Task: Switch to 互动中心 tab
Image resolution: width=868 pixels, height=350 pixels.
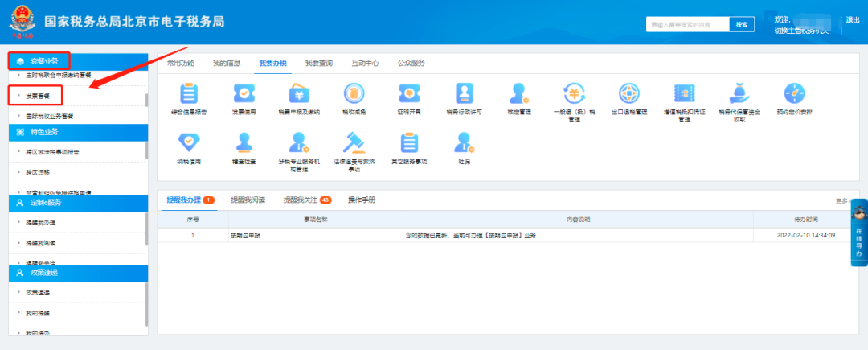Action: click(365, 63)
